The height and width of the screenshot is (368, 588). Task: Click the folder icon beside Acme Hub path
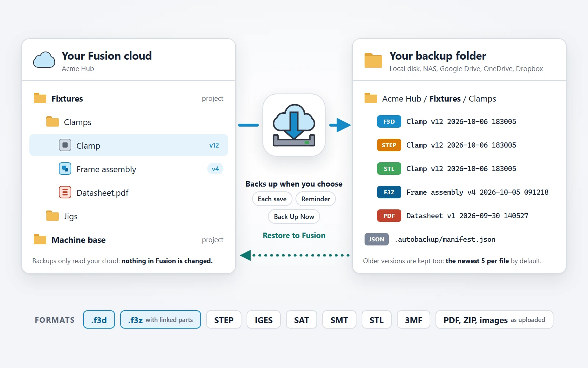point(371,98)
